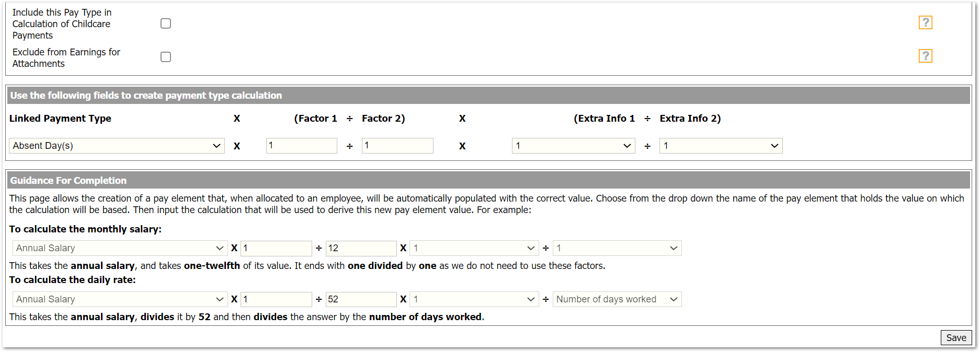Open monthly salary example Annual Salary dropdown
The height and width of the screenshot is (352, 980).
click(120, 248)
